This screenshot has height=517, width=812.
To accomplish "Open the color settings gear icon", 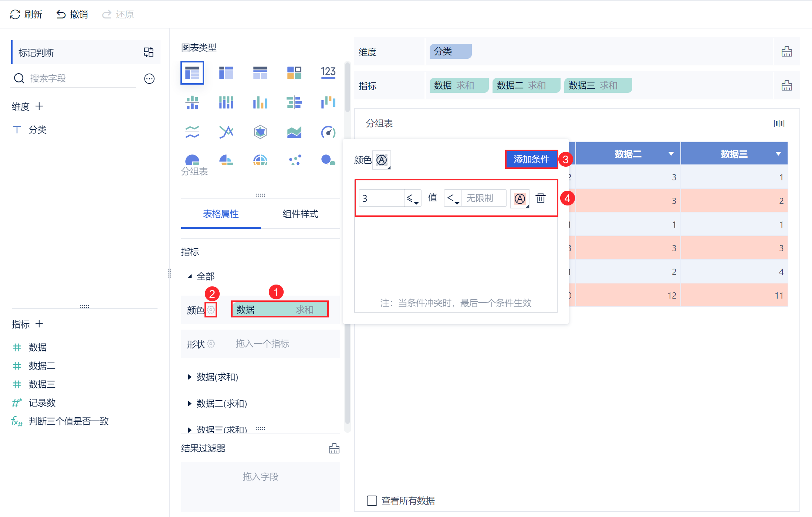I will [211, 309].
